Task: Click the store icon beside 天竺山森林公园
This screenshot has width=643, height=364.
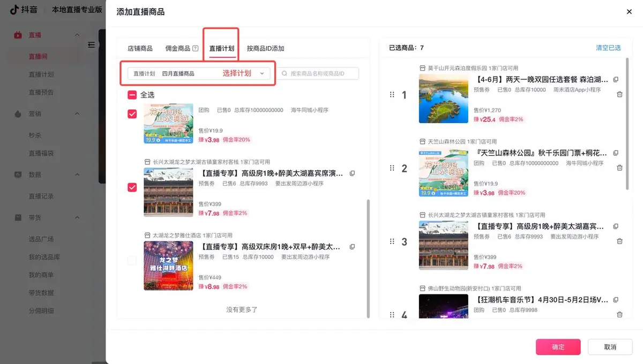Action: click(422, 142)
